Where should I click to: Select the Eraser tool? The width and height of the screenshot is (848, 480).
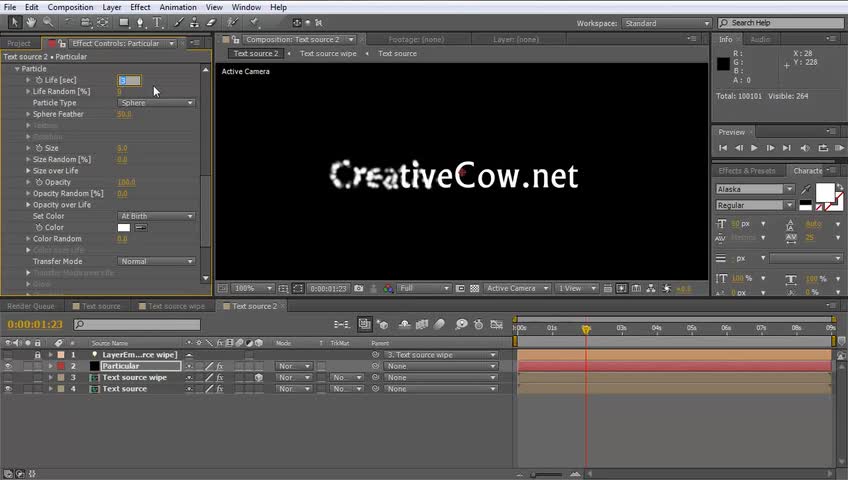coord(211,22)
